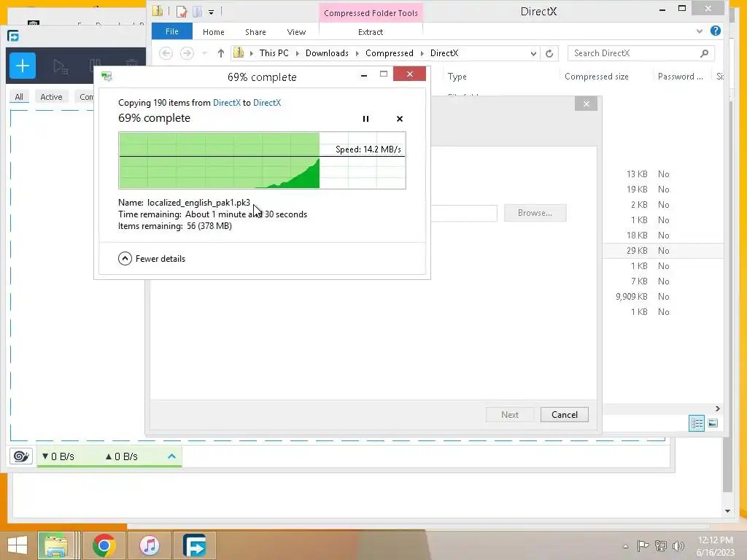Expand the ribbon with the chevron
The width and height of the screenshot is (747, 560).
pos(700,31)
